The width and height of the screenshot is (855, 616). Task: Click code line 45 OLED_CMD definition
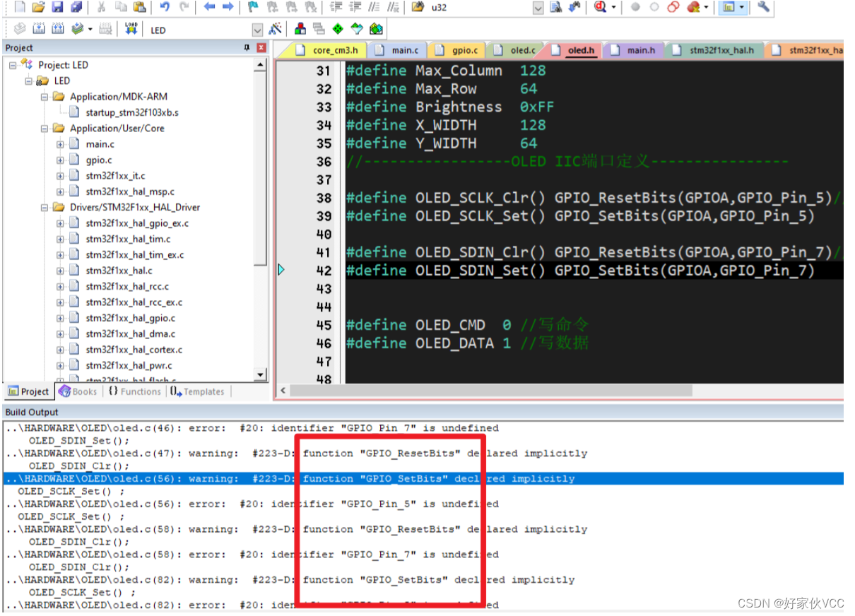click(466, 325)
